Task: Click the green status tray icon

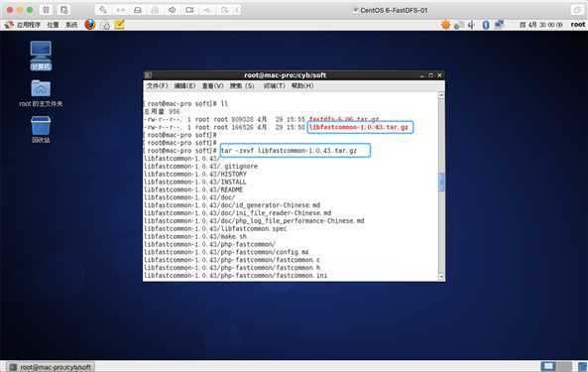Action: 458,25
